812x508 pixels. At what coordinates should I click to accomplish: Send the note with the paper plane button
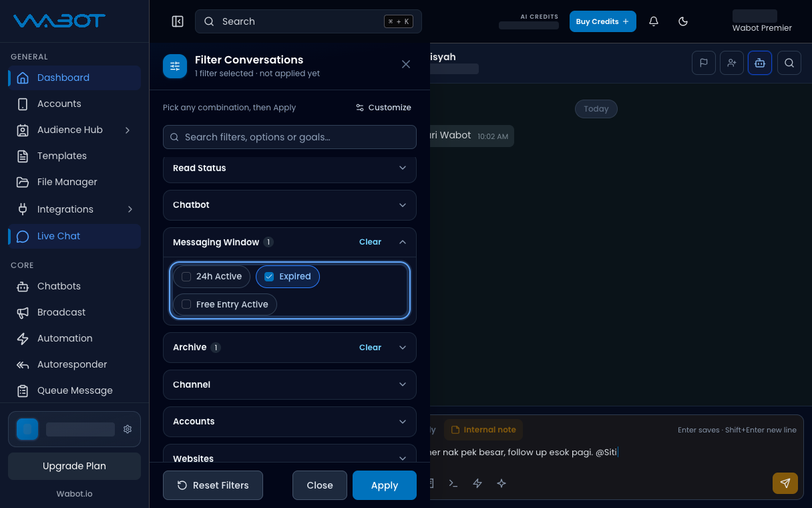785,483
